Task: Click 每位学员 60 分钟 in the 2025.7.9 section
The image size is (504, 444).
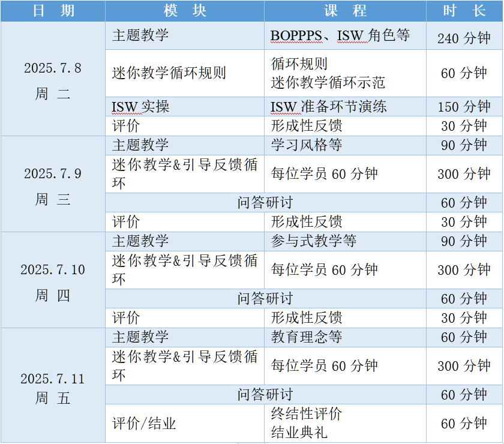Action: tap(345, 174)
